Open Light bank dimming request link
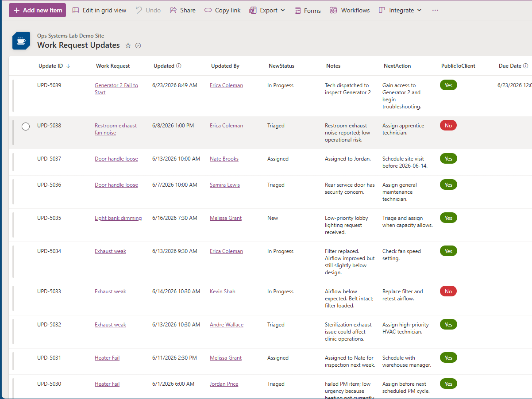 (118, 218)
